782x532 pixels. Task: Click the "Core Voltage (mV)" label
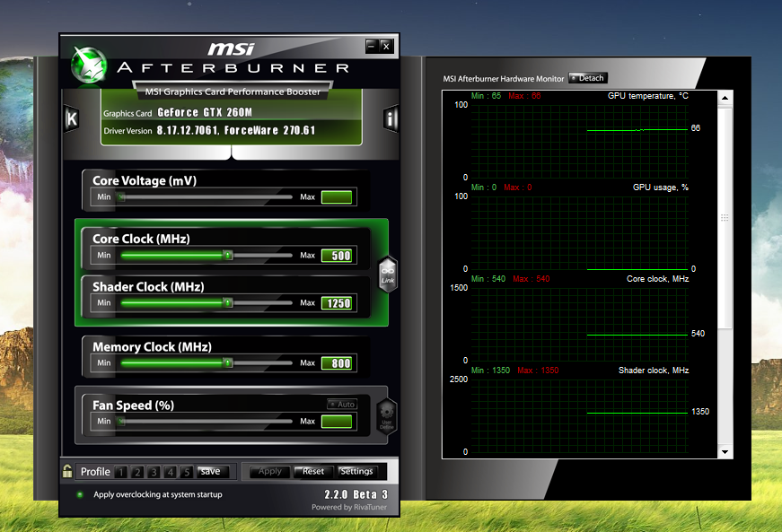(x=145, y=180)
